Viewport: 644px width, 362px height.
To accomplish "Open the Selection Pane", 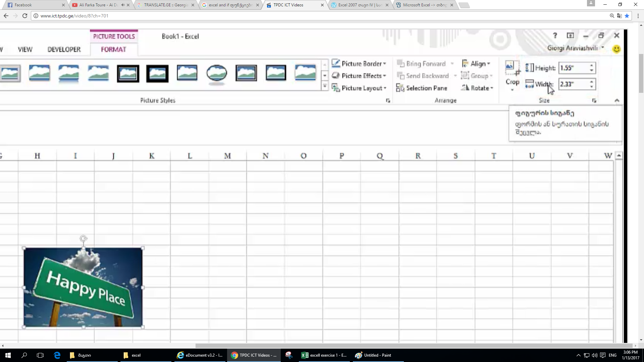I will click(422, 88).
